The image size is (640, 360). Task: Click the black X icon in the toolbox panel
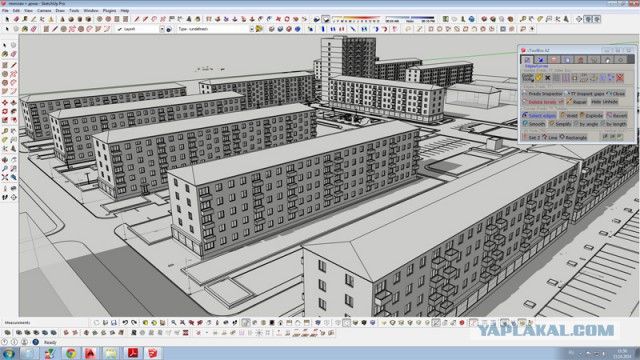click(547, 78)
